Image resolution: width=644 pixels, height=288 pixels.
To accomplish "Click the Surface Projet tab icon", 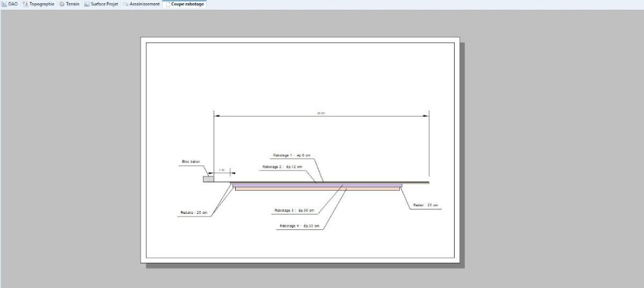I will coord(87,4).
